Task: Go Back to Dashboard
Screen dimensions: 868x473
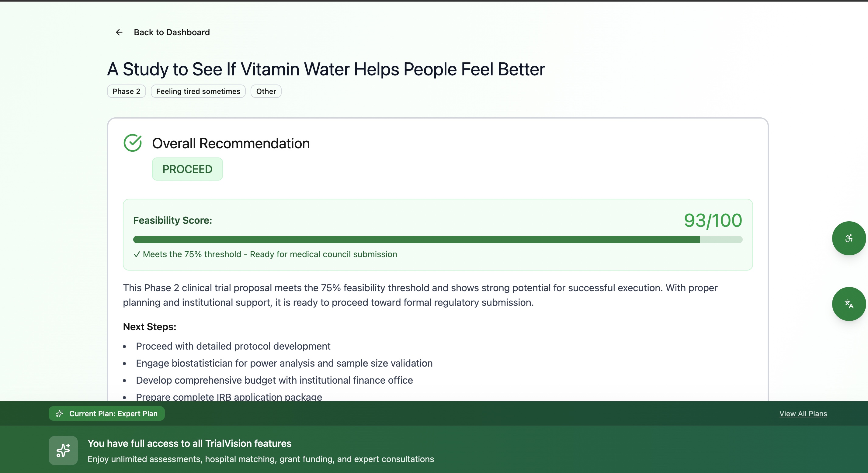Action: [x=172, y=32]
